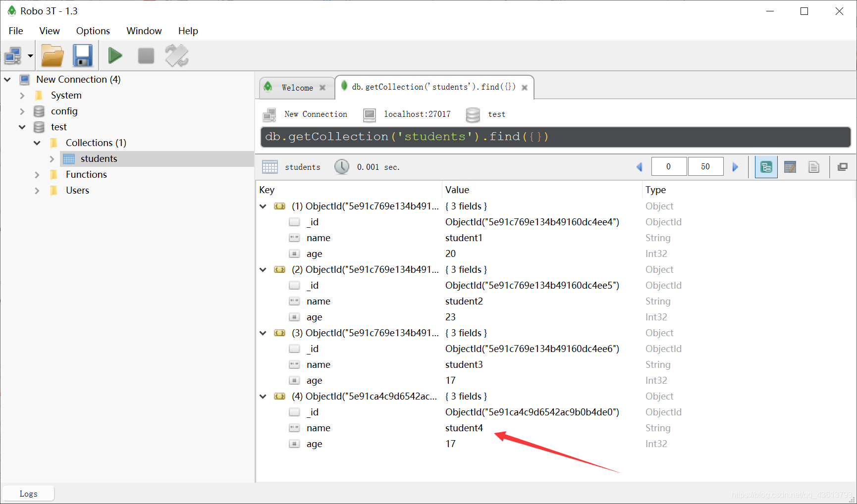Click the students collection label above results
Viewport: 857px width, 504px height.
click(303, 167)
